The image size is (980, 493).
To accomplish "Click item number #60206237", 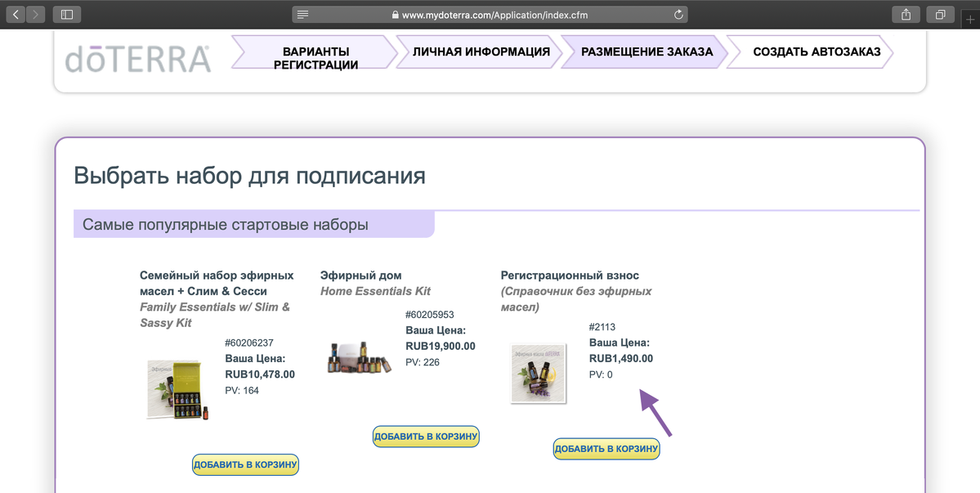I will (x=248, y=343).
